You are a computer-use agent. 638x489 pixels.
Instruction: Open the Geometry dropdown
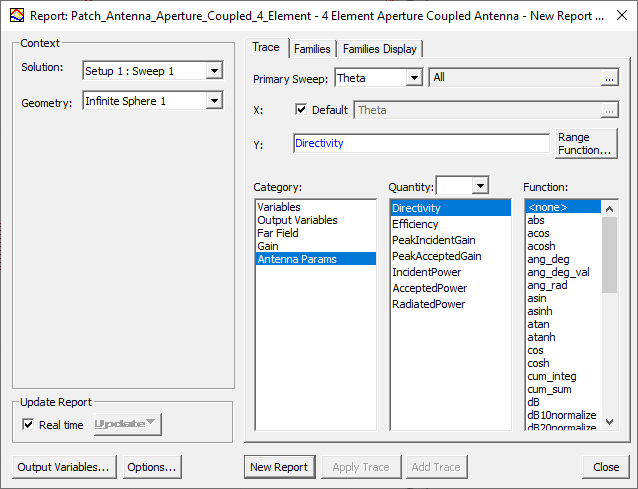click(214, 101)
